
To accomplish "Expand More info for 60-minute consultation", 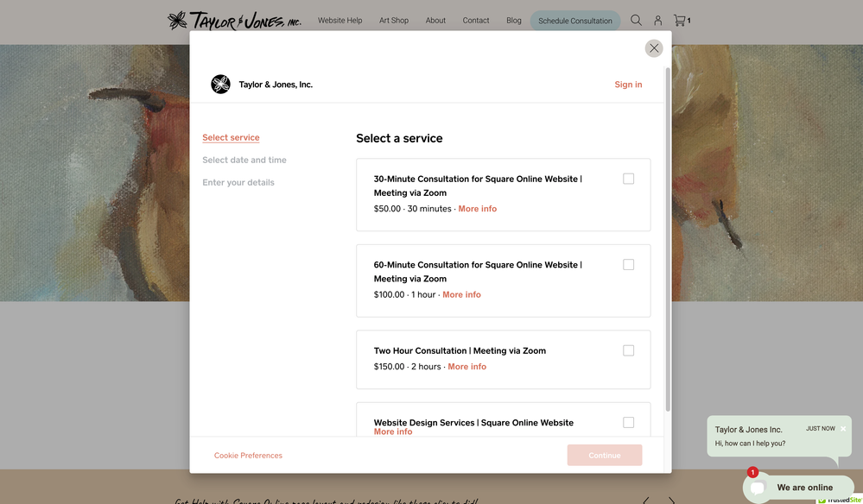I will click(x=461, y=294).
